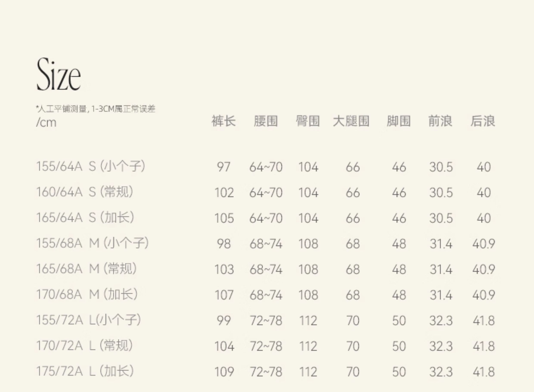Click the measurement note about 1-3CM error
This screenshot has width=534, height=392.
(x=96, y=109)
